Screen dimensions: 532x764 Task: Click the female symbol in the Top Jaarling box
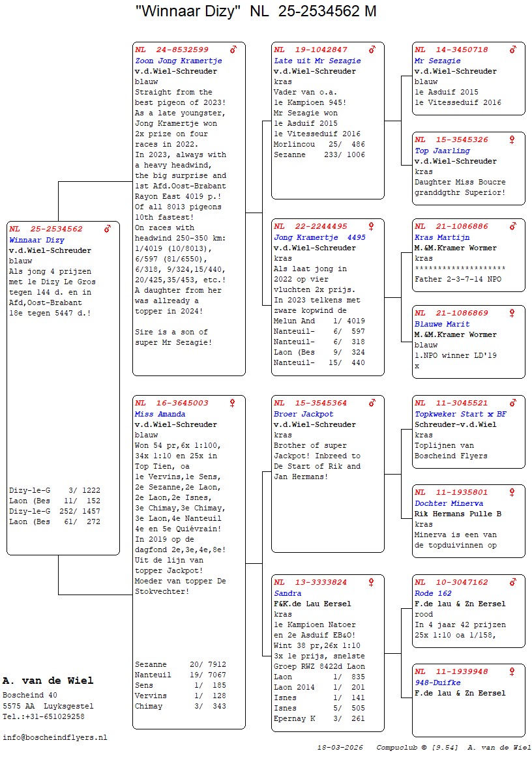(x=512, y=140)
